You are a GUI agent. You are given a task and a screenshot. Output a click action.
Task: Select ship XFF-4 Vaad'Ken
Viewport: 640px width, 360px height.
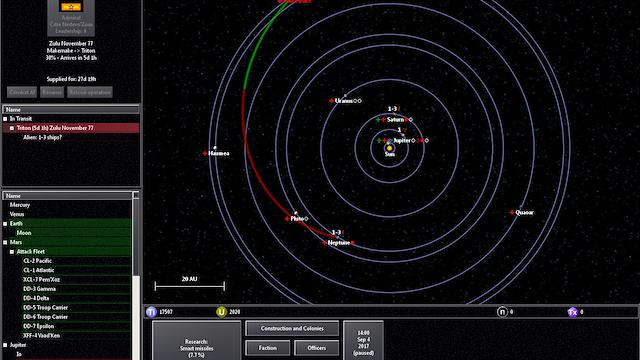[41, 336]
